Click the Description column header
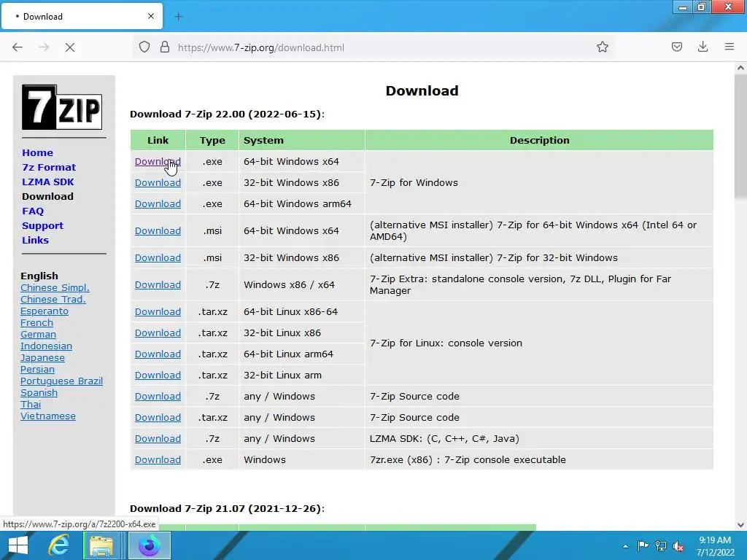The height and width of the screenshot is (560, 747). [539, 141]
